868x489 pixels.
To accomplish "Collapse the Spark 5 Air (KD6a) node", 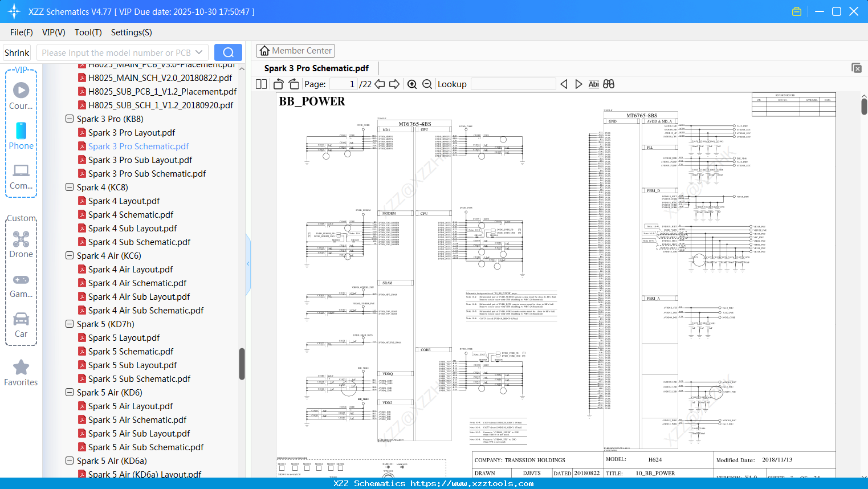I will 69,461.
